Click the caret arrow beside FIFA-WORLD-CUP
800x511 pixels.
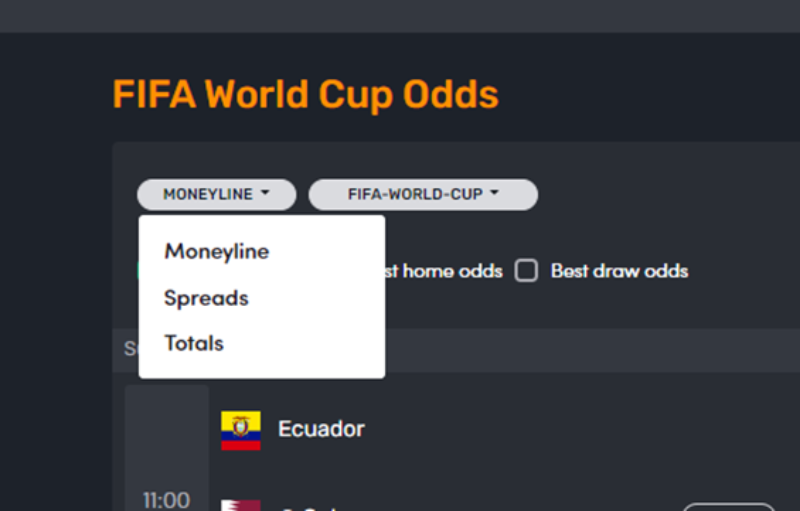[494, 193]
